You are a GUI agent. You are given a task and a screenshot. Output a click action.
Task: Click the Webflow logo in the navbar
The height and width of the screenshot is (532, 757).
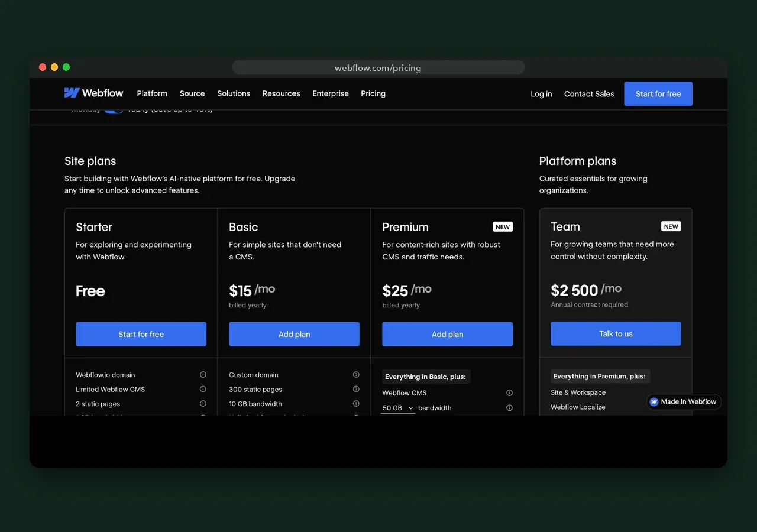point(93,93)
